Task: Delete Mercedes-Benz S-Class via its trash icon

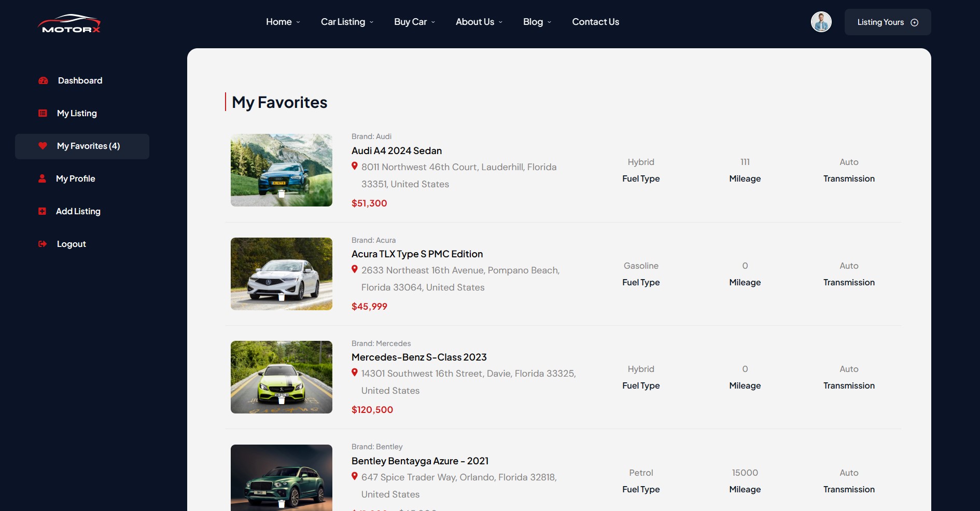Action: [281, 400]
